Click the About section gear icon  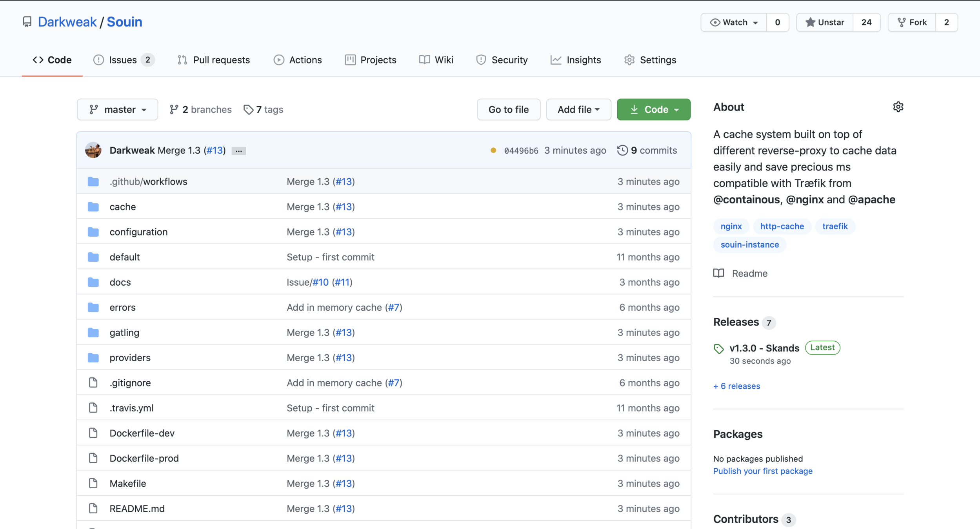click(x=898, y=107)
